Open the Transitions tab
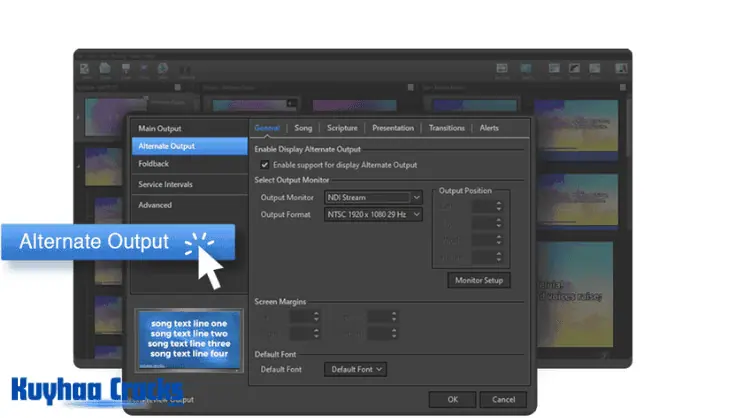Image resolution: width=743 pixels, height=418 pixels. pos(447,128)
